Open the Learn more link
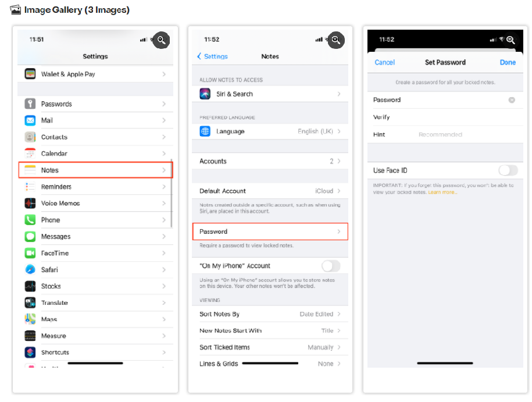Image resolution: width=532 pixels, height=402 pixels. pos(442,192)
